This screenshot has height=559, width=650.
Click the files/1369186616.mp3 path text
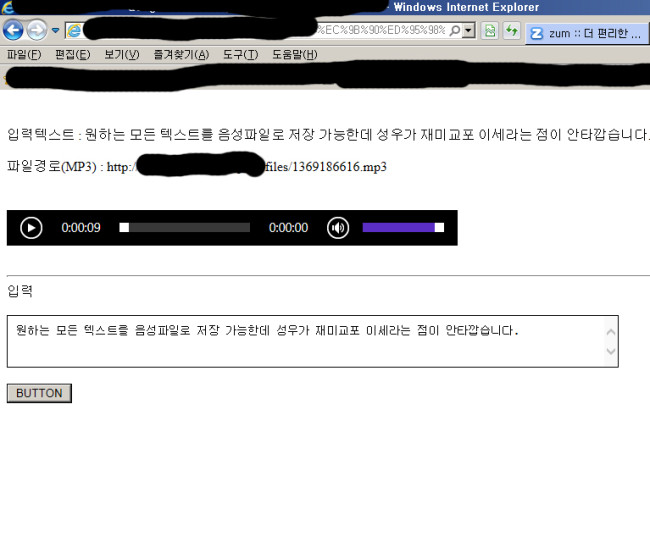point(326,167)
